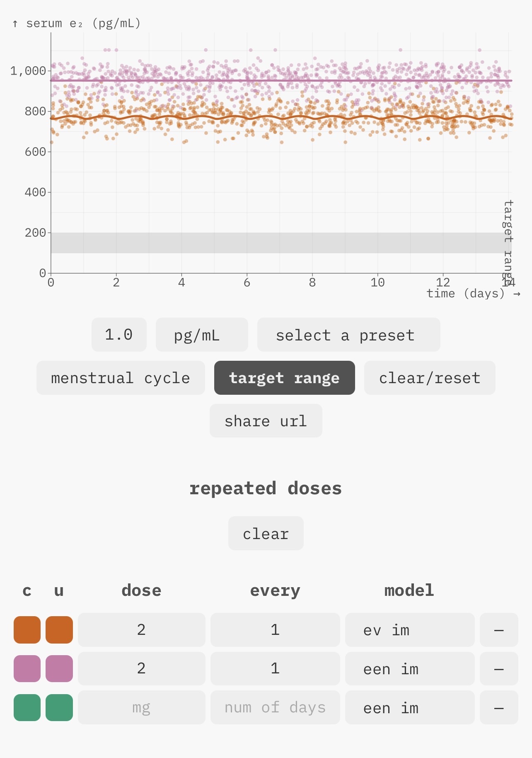This screenshot has height=758, width=532.
Task: Click the share url button
Action: pyautogui.click(x=266, y=421)
